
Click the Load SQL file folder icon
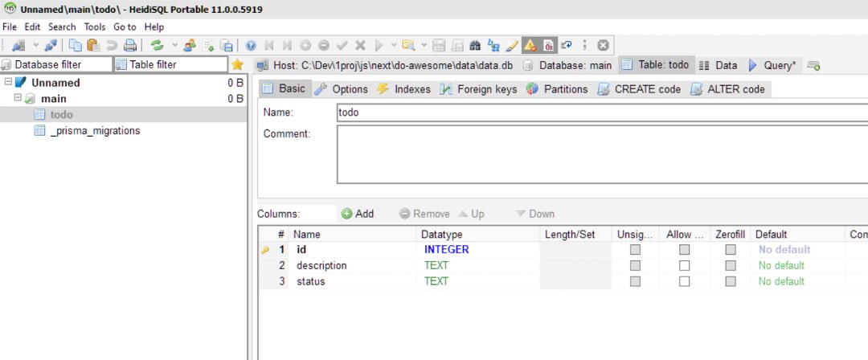pyautogui.click(x=408, y=45)
